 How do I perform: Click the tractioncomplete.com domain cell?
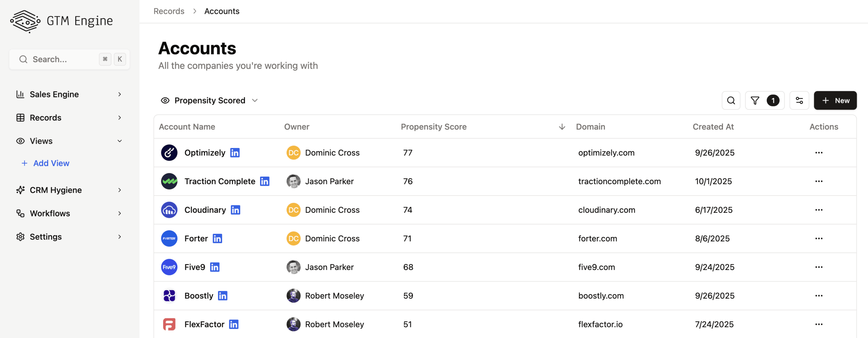619,181
